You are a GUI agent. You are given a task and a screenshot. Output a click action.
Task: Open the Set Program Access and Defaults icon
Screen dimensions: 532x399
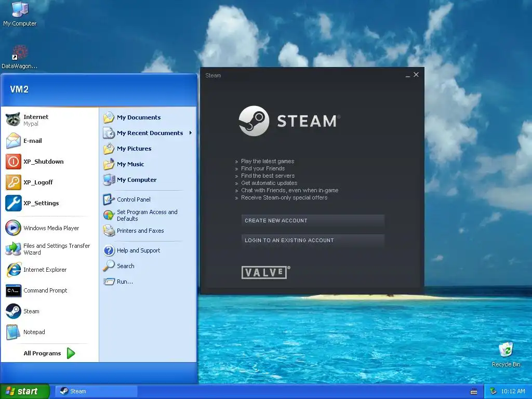109,215
